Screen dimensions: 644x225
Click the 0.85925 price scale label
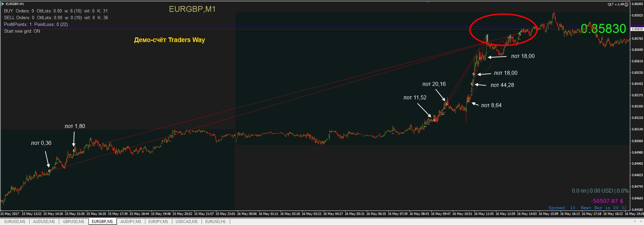coord(637,15)
